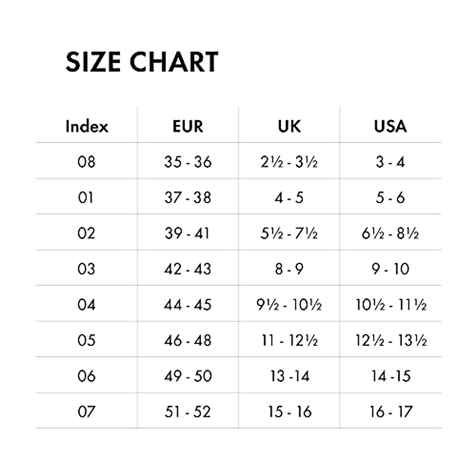Select UK size 5½ - 7½ cell

click(289, 233)
